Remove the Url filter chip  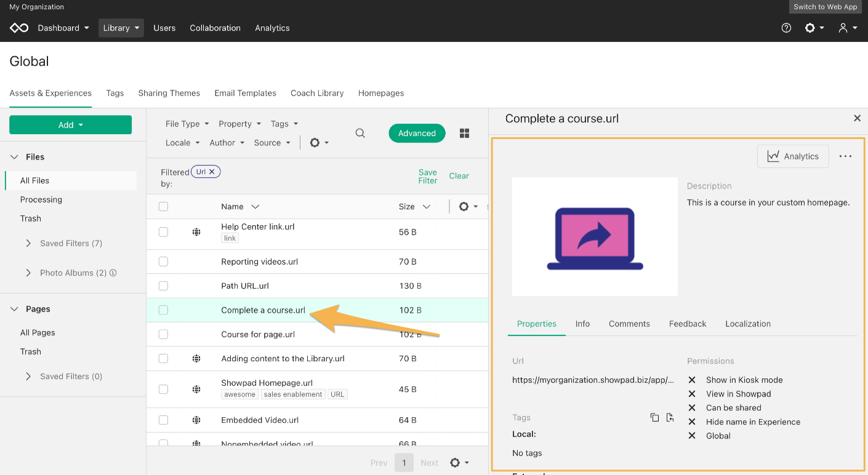point(212,172)
